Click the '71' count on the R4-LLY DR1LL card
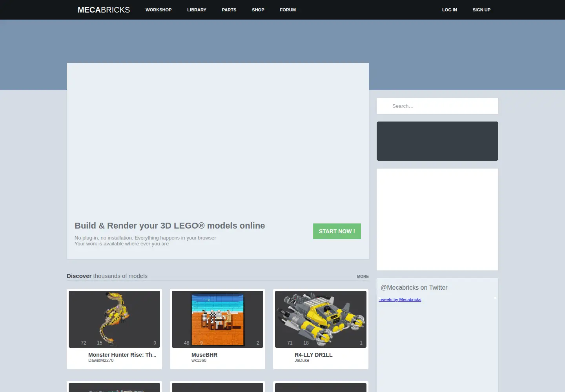This screenshot has height=392, width=565. [290, 343]
